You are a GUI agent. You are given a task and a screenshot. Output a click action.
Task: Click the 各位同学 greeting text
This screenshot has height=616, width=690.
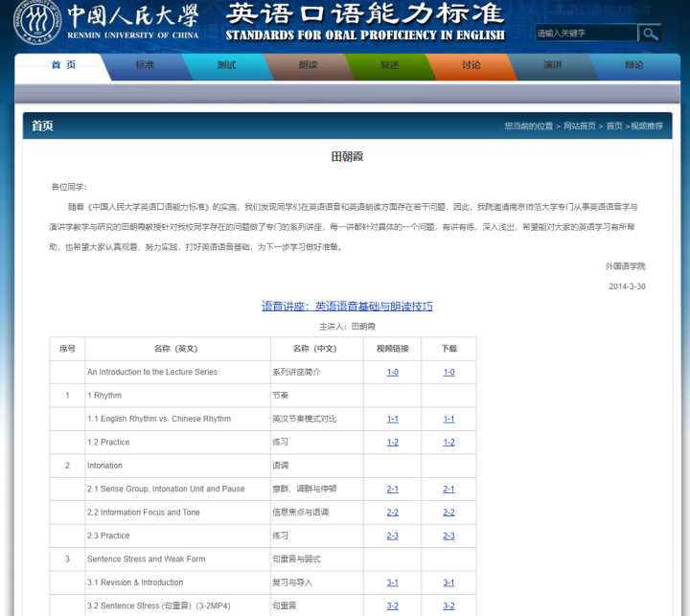pos(69,187)
